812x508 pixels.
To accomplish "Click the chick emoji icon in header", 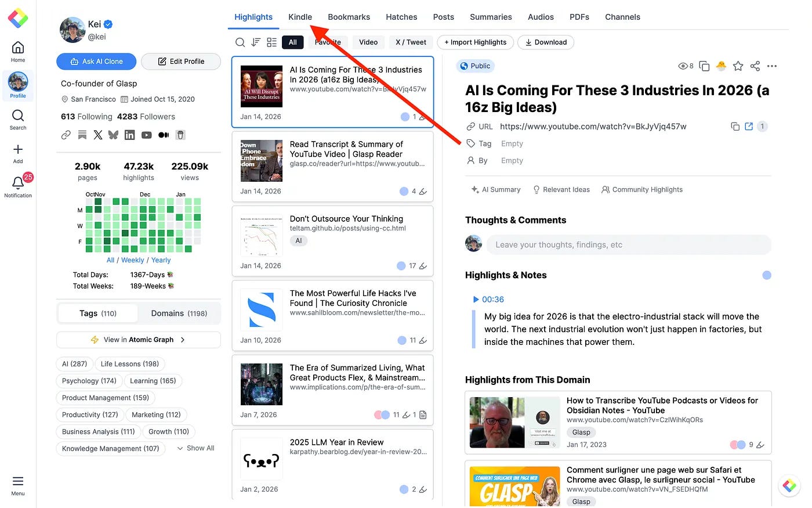I will (x=721, y=66).
